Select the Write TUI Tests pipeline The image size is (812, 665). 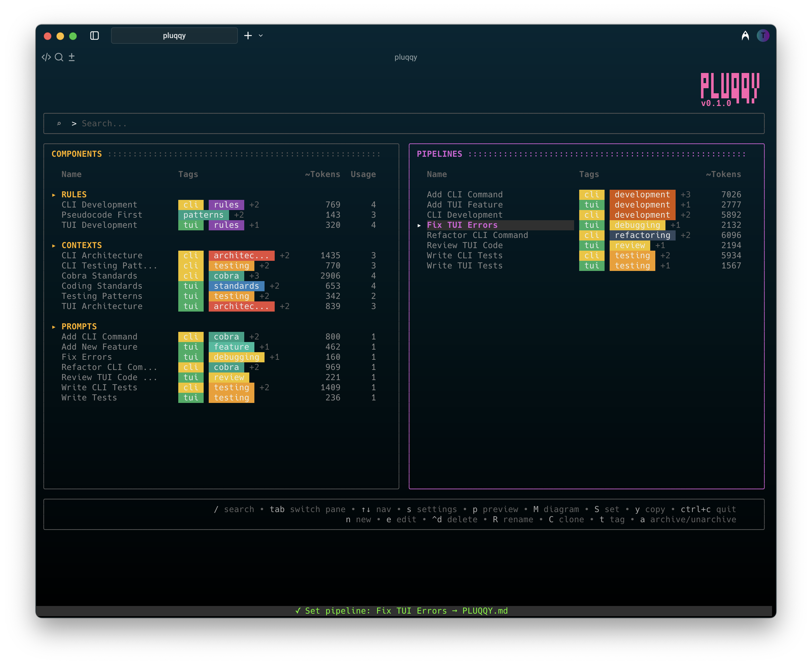[465, 266]
